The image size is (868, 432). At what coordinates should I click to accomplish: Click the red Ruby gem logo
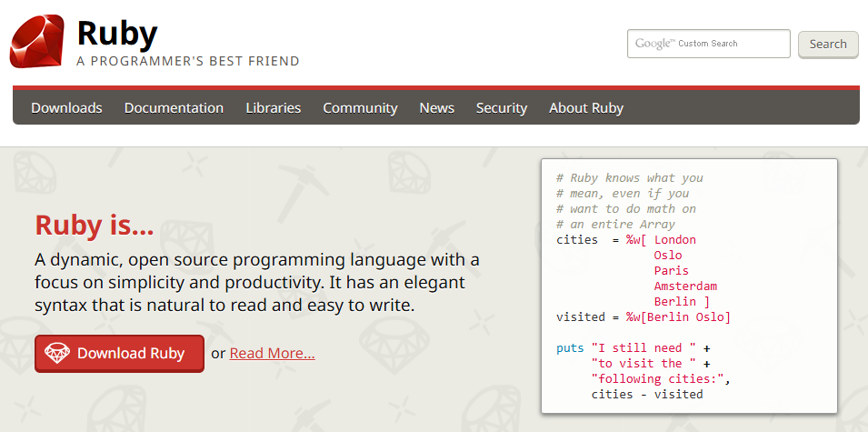tap(37, 42)
